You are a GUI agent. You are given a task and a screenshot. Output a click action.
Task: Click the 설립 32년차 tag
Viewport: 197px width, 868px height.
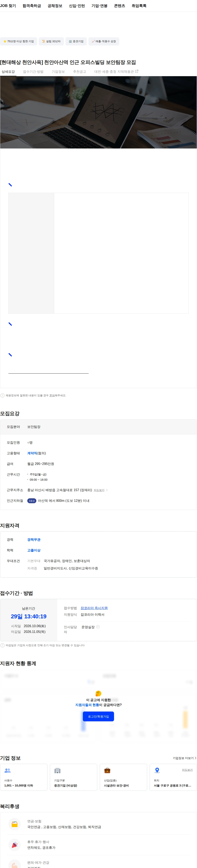51,41
